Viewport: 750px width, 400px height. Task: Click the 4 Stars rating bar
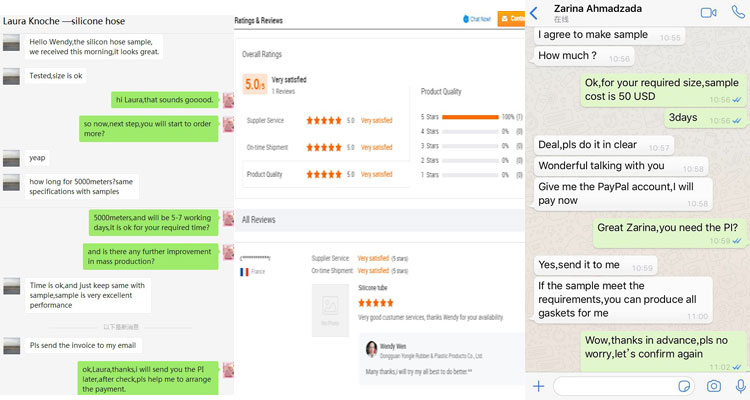pyautogui.click(x=469, y=131)
